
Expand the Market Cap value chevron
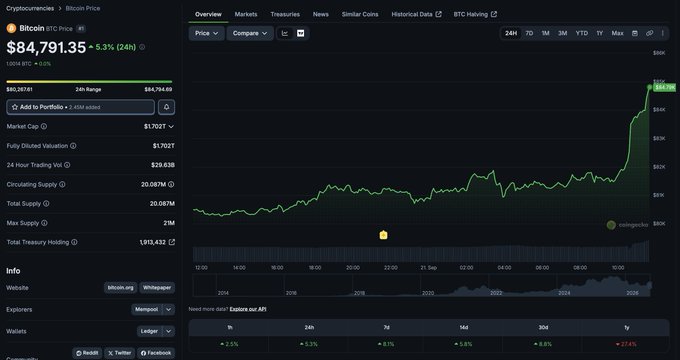(171, 127)
